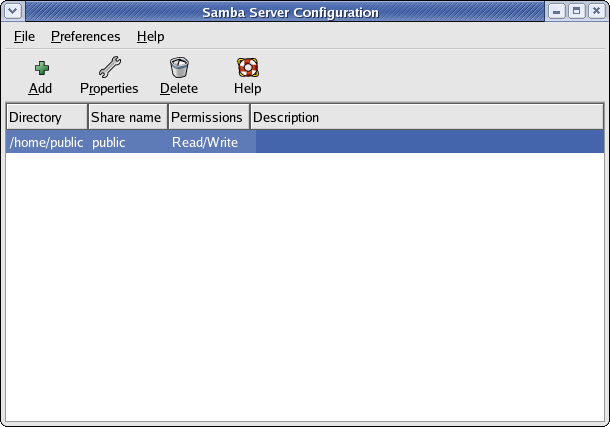This screenshot has height=427, width=610.
Task: Click the trash bin Delete icon
Action: point(179,67)
